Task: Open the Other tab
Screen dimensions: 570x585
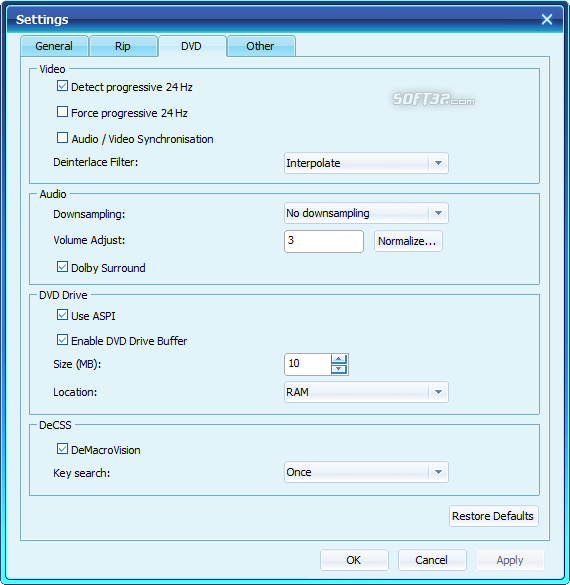Action: (261, 46)
